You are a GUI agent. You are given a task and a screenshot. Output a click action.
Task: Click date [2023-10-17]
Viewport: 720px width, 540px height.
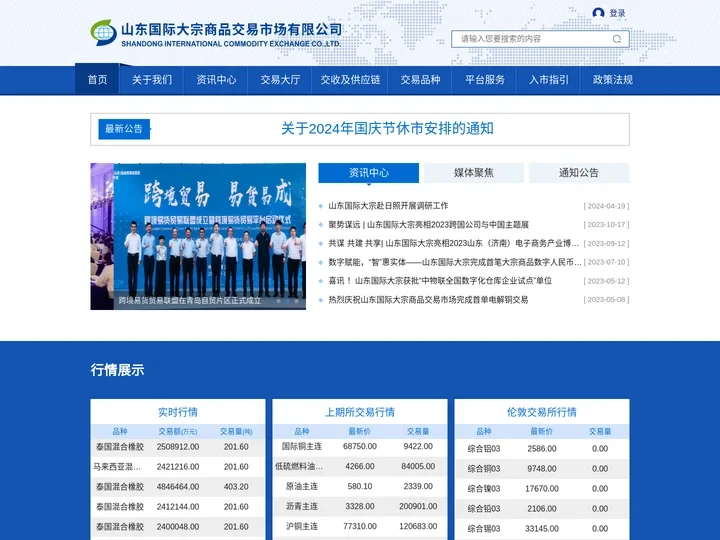tap(606, 225)
